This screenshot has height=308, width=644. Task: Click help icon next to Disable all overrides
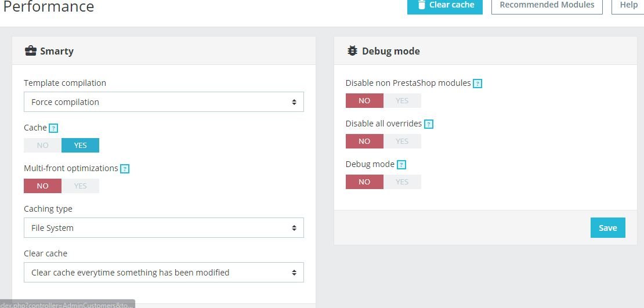coord(429,124)
